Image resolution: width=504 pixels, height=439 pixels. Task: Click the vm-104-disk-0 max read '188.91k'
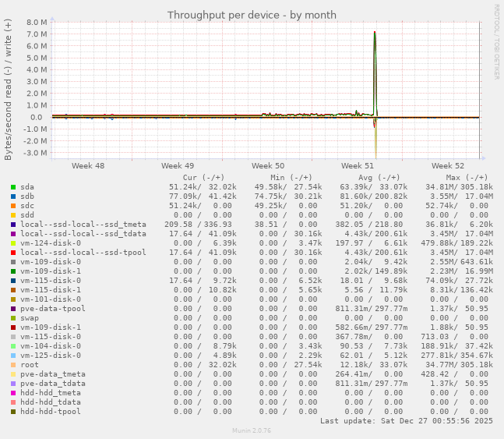tap(438, 346)
